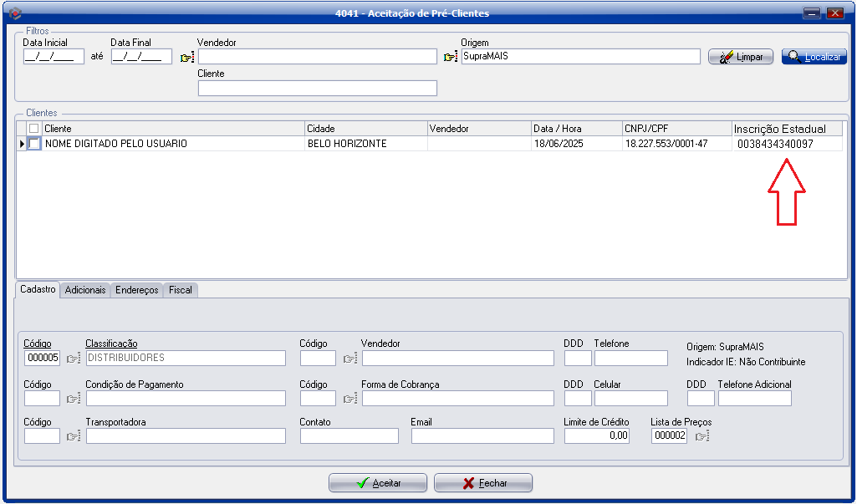Click the application icon in title bar
The height and width of the screenshot is (504, 857).
coord(13,13)
